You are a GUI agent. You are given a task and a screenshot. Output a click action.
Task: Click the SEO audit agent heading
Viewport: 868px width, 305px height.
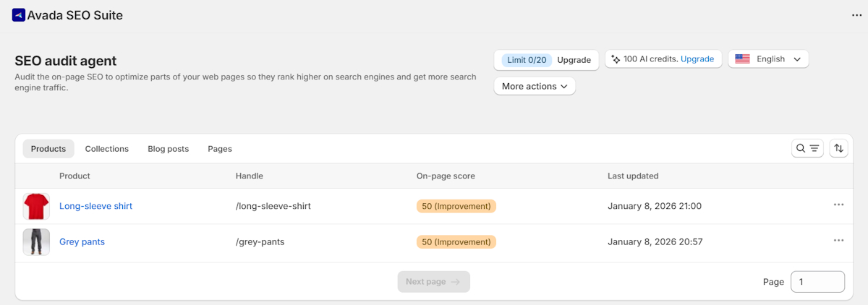pyautogui.click(x=66, y=61)
